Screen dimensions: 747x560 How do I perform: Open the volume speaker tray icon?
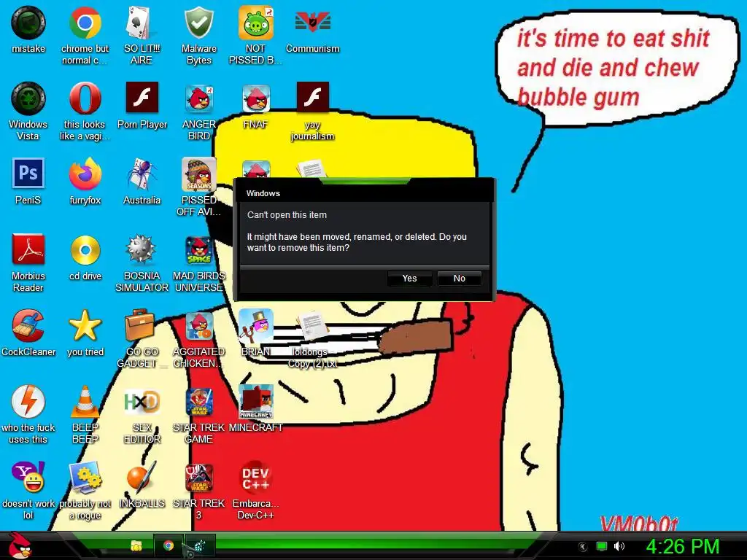tap(619, 546)
